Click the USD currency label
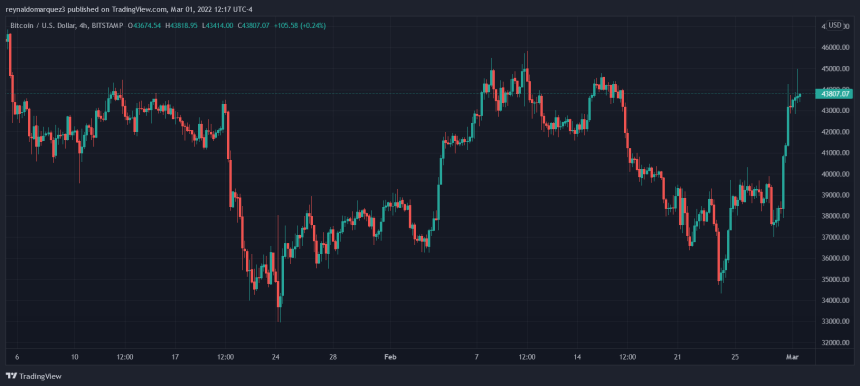 tap(835, 25)
